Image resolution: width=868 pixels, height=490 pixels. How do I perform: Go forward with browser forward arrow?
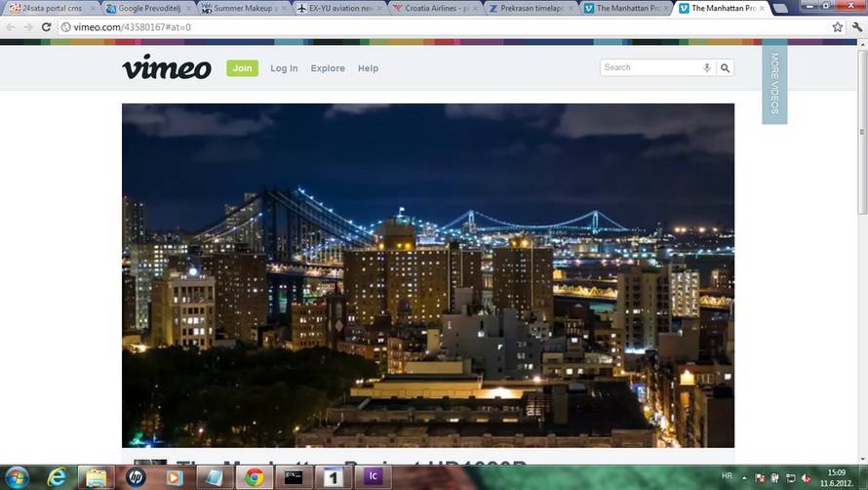point(28,26)
